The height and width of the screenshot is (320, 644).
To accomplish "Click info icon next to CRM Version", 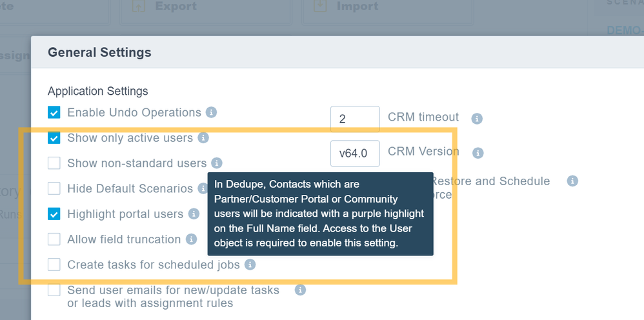I will [478, 153].
